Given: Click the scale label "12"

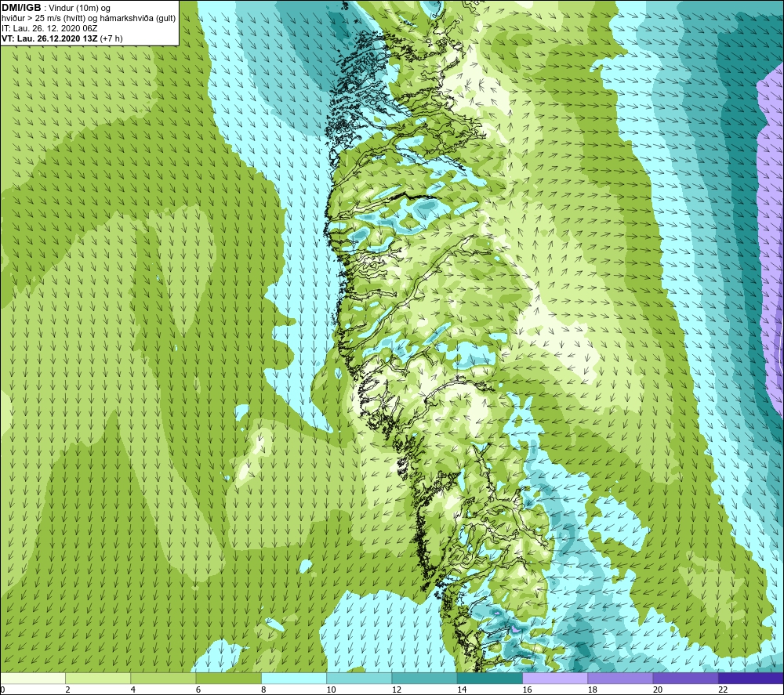Looking at the screenshot, I should click(397, 690).
